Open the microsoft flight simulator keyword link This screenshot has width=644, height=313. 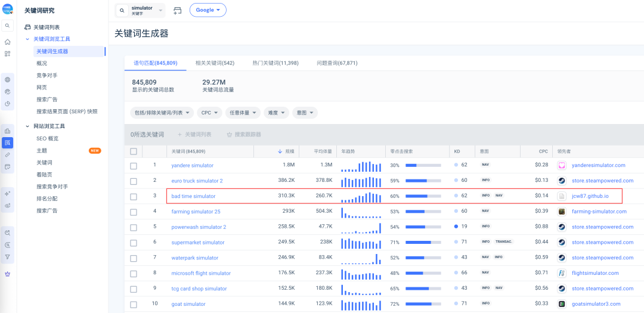[201, 273]
